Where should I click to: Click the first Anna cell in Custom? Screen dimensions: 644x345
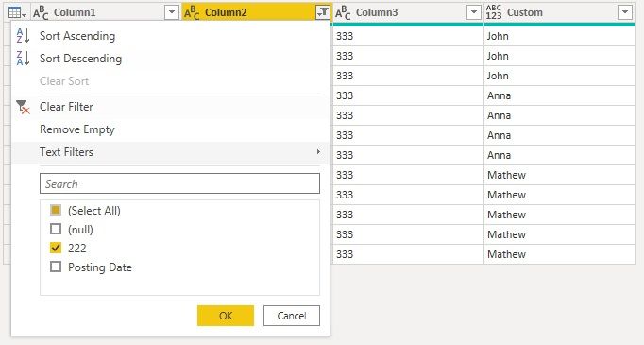point(559,95)
